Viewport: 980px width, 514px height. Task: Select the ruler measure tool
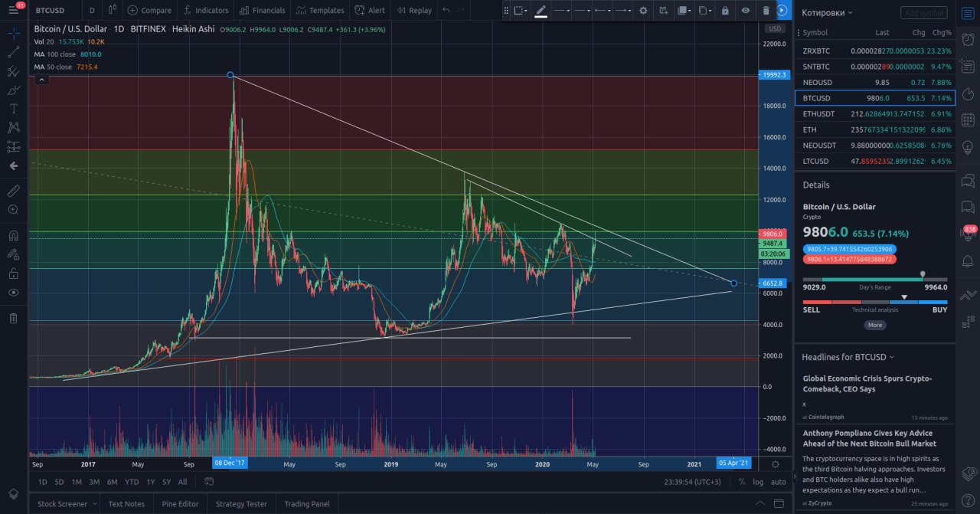pos(13,190)
